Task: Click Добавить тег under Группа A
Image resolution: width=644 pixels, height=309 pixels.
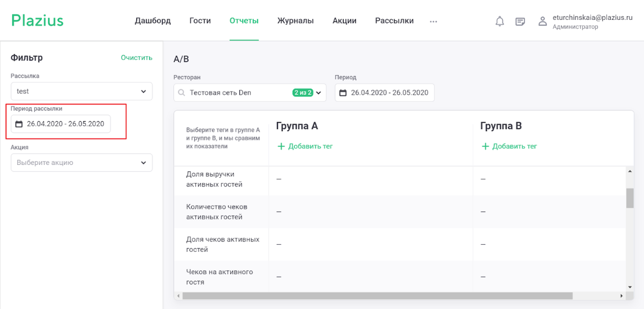Action: point(310,146)
